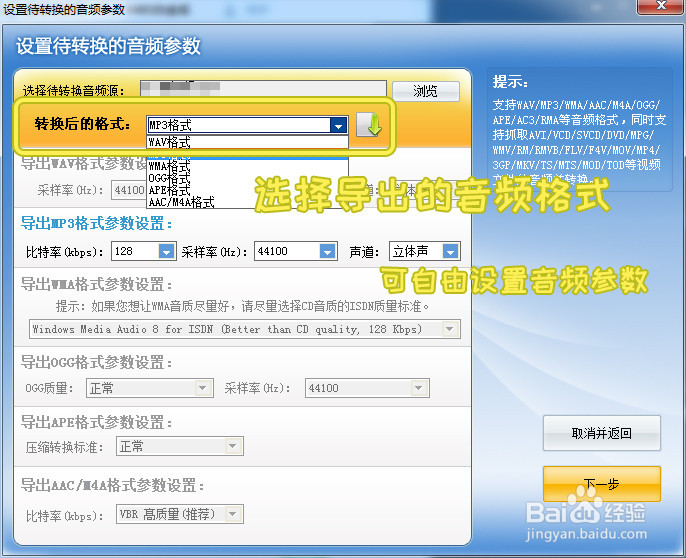This screenshot has width=686, height=558.
Task: Click the 导出AAC/M4A格式参数设置 heading
Action: point(112,485)
